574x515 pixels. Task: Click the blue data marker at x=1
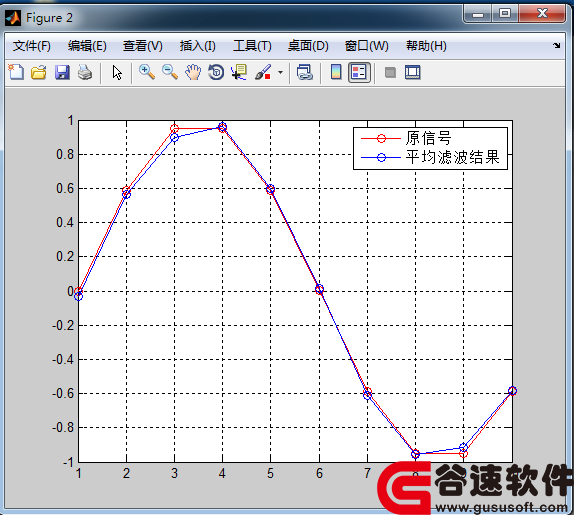click(78, 296)
